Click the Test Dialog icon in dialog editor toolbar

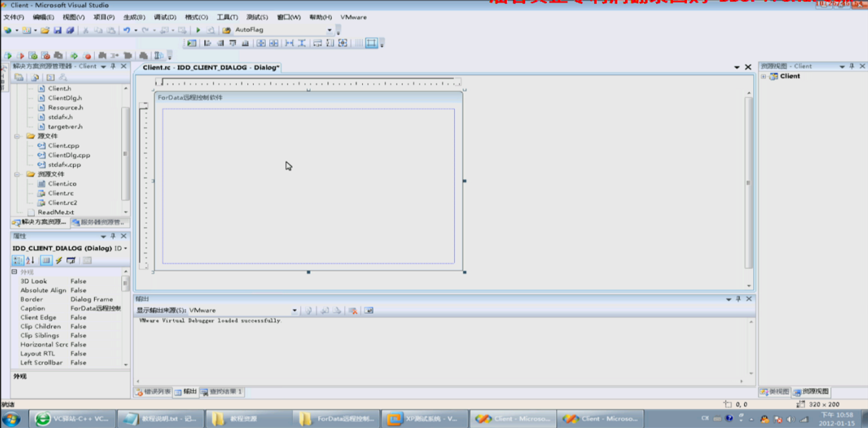click(192, 43)
